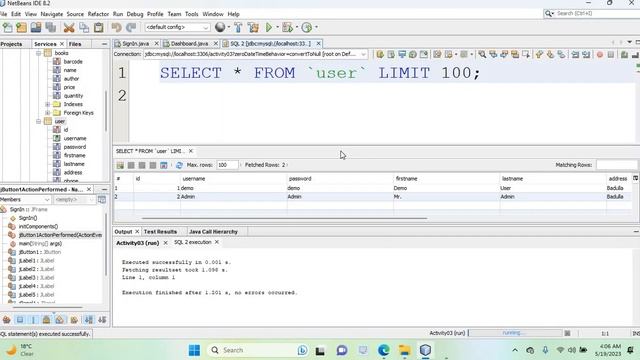640x360 pixels.
Task: Open the Tools menu
Action: (191, 14)
